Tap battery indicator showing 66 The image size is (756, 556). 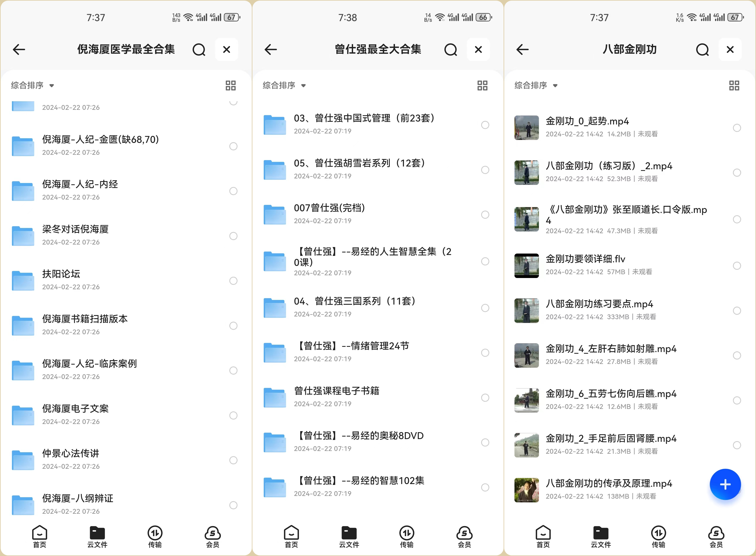[x=484, y=17]
